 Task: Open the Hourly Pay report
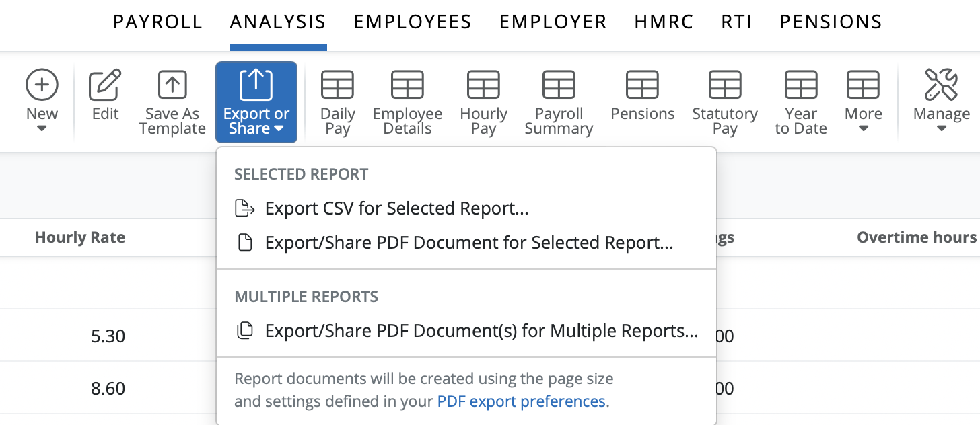[483, 85]
